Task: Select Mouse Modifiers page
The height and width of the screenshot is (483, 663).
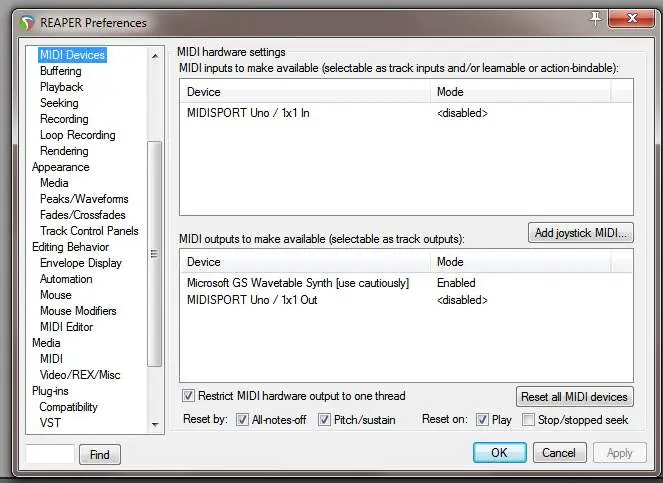Action: pyautogui.click(x=78, y=311)
